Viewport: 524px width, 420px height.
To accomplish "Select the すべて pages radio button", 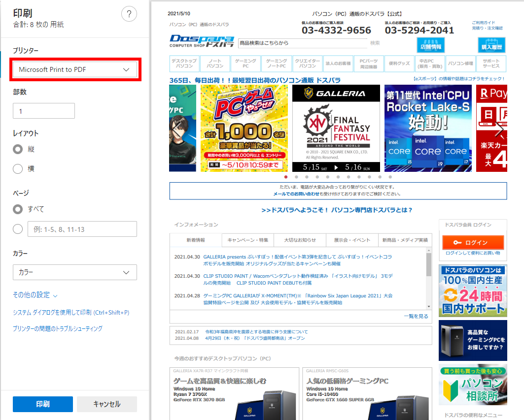I will pyautogui.click(x=18, y=209).
